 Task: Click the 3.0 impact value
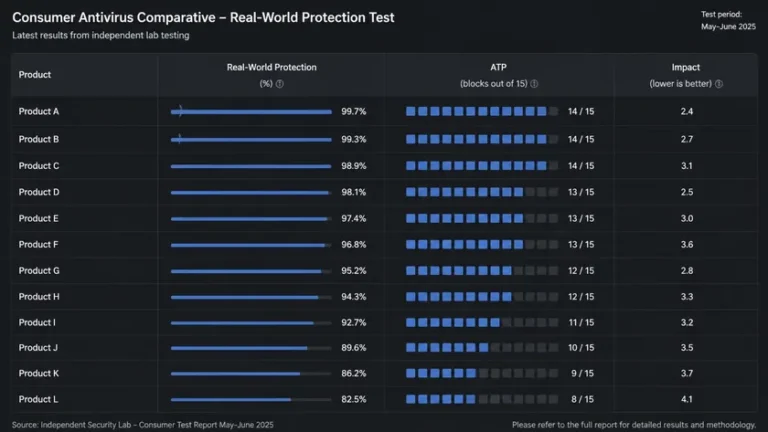pyautogui.click(x=687, y=218)
